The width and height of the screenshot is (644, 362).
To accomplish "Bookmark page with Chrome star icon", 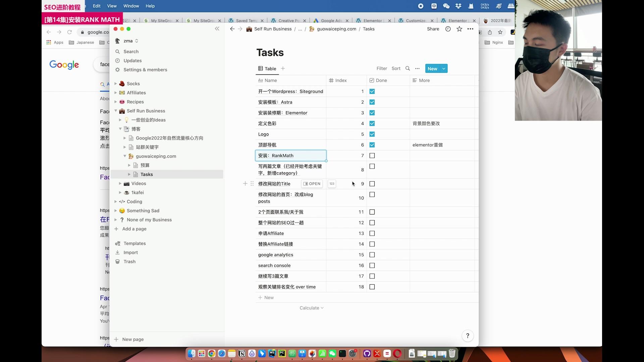I will click(500, 32).
